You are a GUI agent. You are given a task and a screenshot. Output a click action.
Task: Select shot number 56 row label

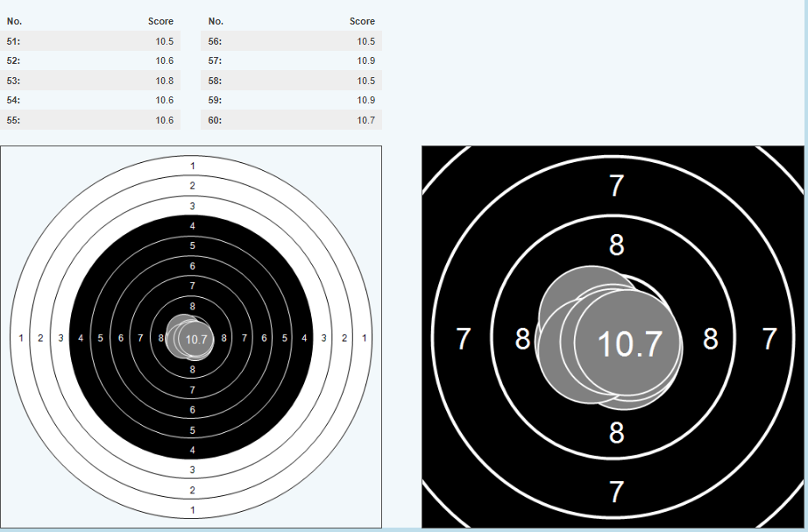point(215,41)
